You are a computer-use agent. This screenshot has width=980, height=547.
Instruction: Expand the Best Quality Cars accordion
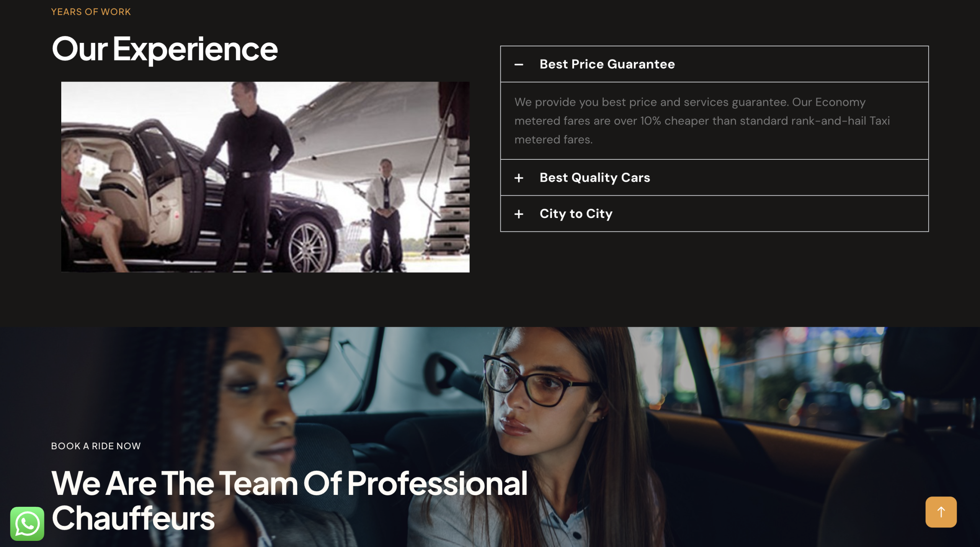pos(714,177)
